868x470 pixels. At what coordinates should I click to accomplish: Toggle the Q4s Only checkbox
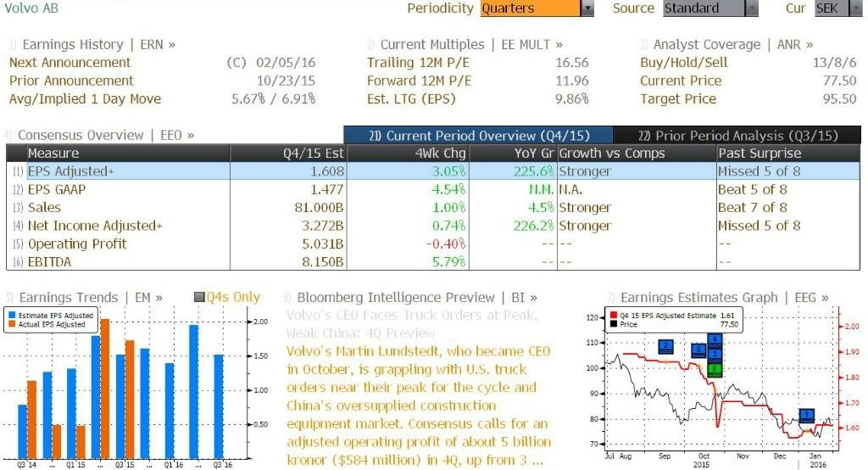pos(199,298)
